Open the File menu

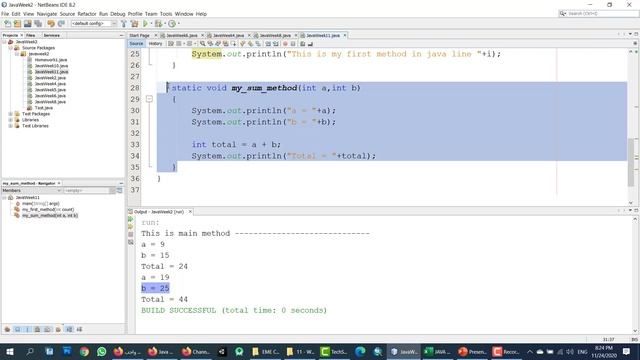[x=5, y=14]
